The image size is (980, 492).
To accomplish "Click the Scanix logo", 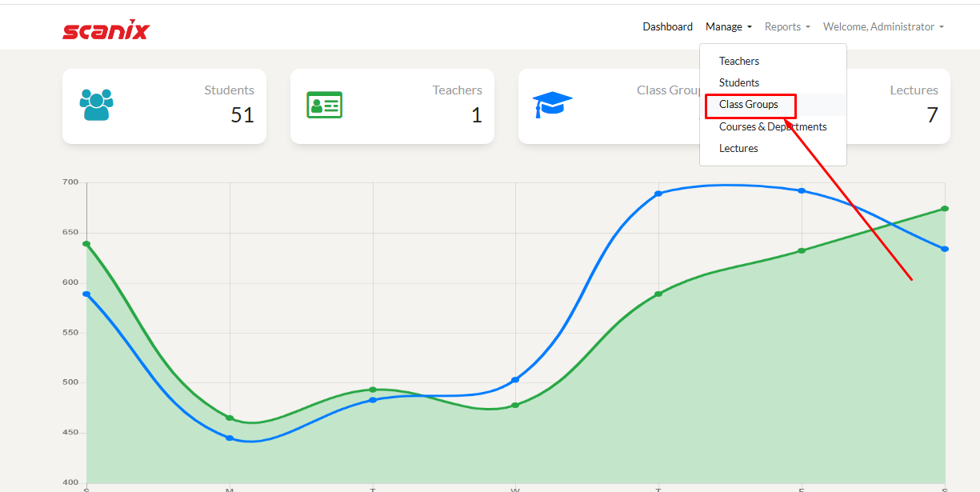I will coord(106,30).
